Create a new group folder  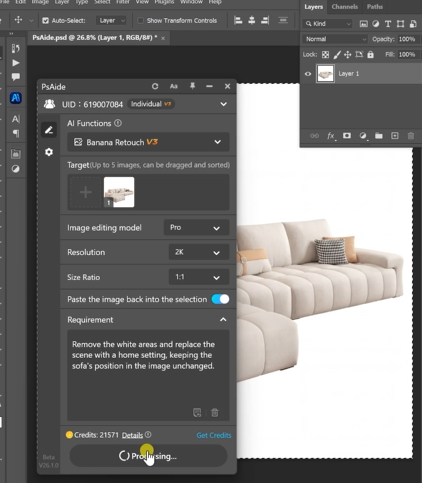pyautogui.click(x=379, y=136)
